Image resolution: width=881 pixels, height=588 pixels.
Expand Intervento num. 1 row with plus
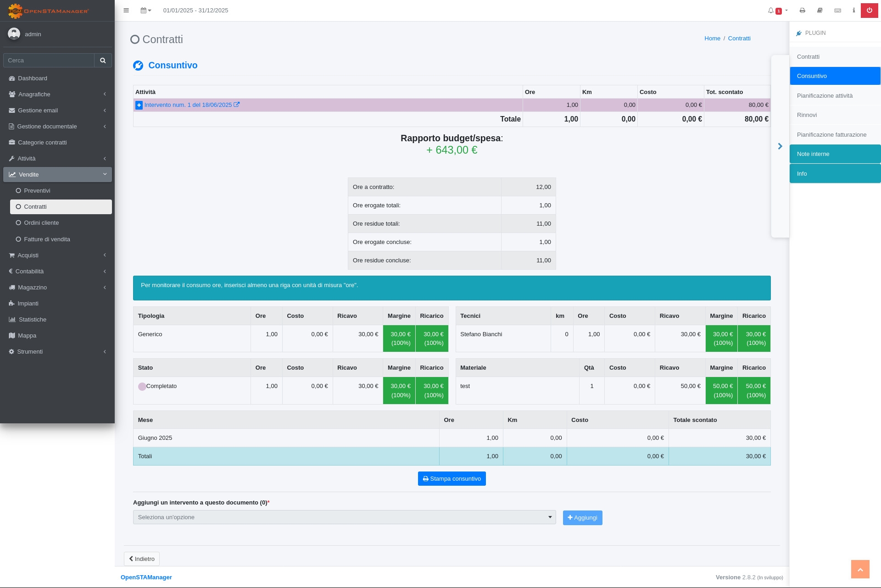click(x=139, y=105)
